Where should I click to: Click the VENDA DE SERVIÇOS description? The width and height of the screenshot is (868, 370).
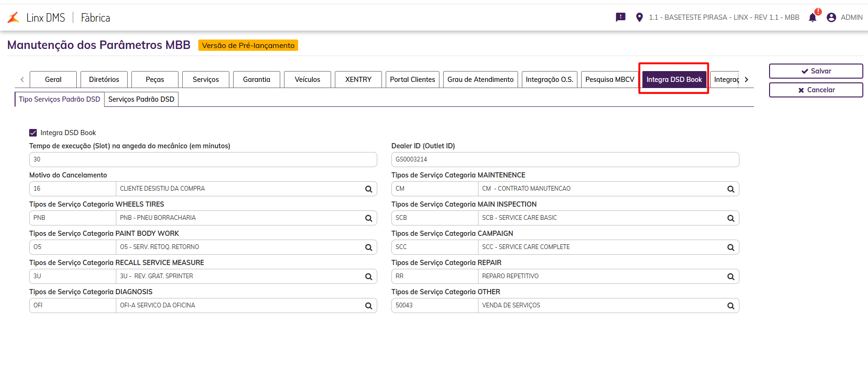point(511,306)
